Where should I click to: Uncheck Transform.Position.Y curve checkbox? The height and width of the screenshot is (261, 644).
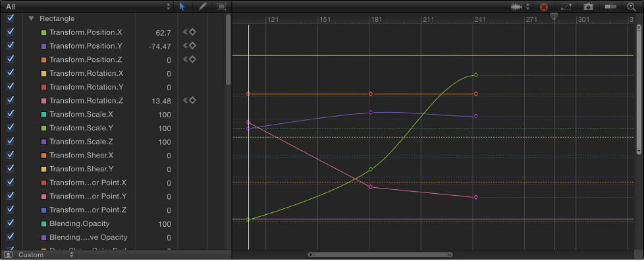click(x=11, y=45)
